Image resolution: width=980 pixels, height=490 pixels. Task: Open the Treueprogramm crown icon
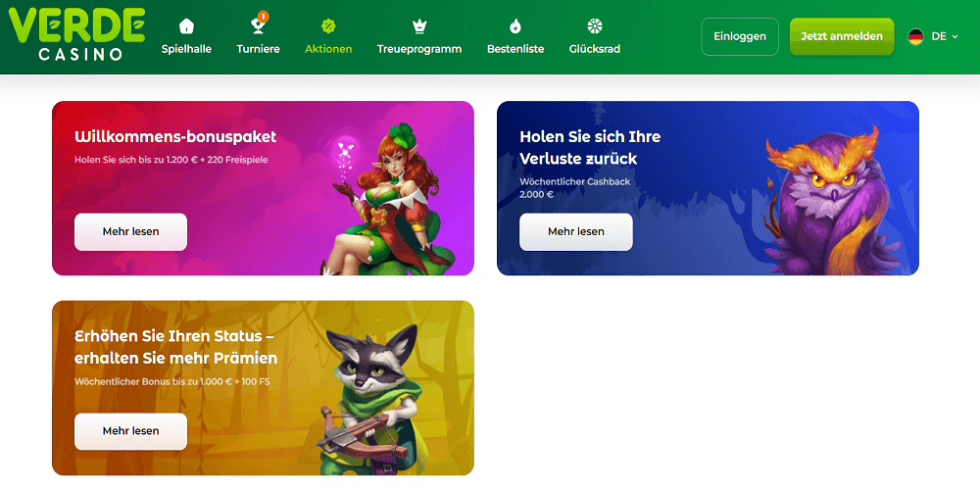419,26
